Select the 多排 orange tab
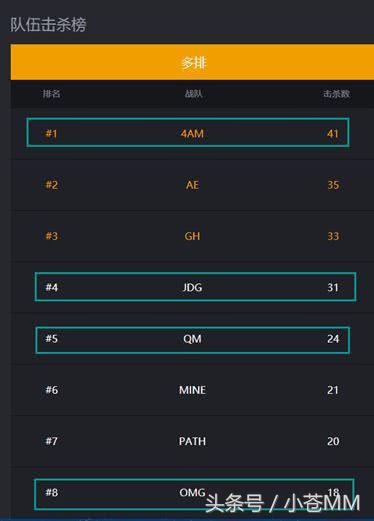 192,62
